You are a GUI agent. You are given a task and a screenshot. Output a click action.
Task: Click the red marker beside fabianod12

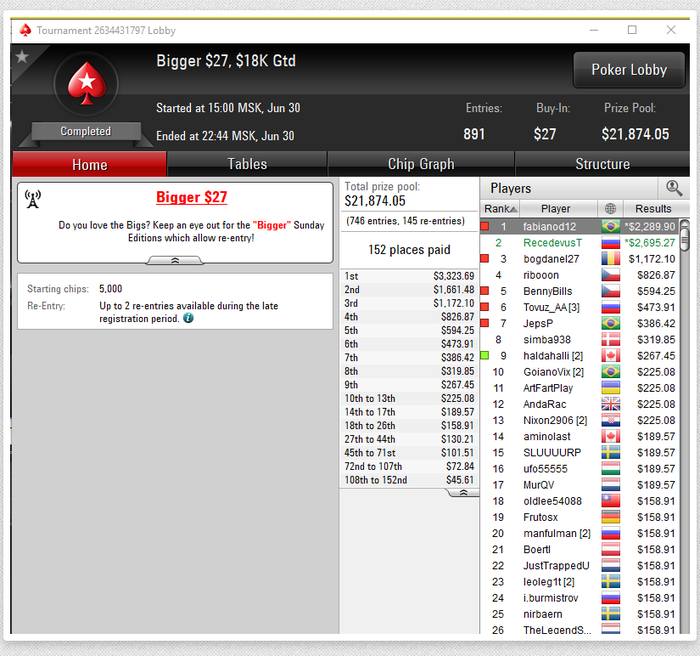484,226
